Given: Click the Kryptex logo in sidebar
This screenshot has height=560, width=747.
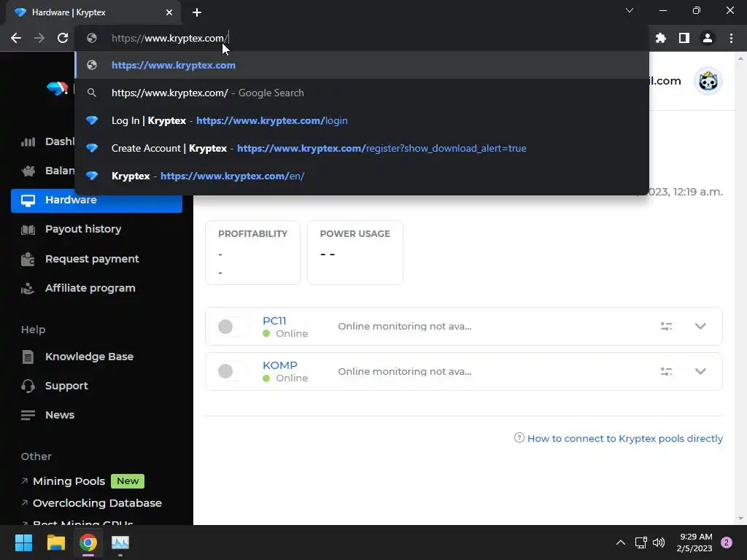Looking at the screenshot, I should (58, 88).
